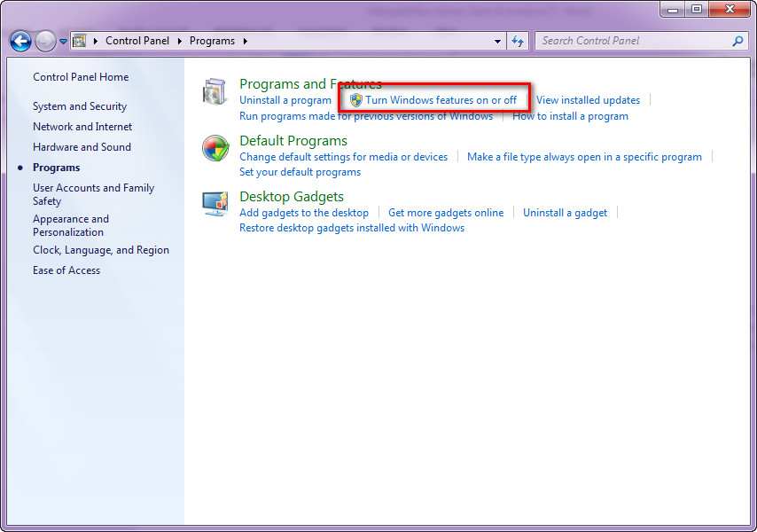The width and height of the screenshot is (757, 532).
Task: Select Programs in the address breadcrumb
Action: 212,41
